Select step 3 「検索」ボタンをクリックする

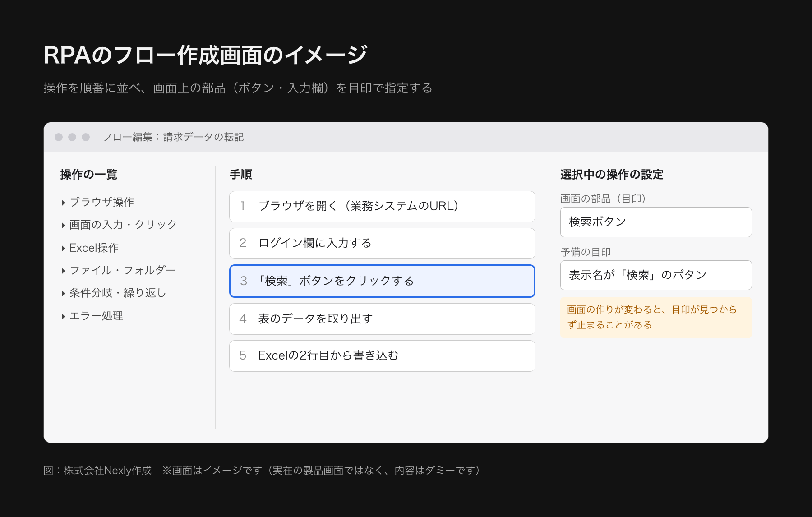click(382, 281)
